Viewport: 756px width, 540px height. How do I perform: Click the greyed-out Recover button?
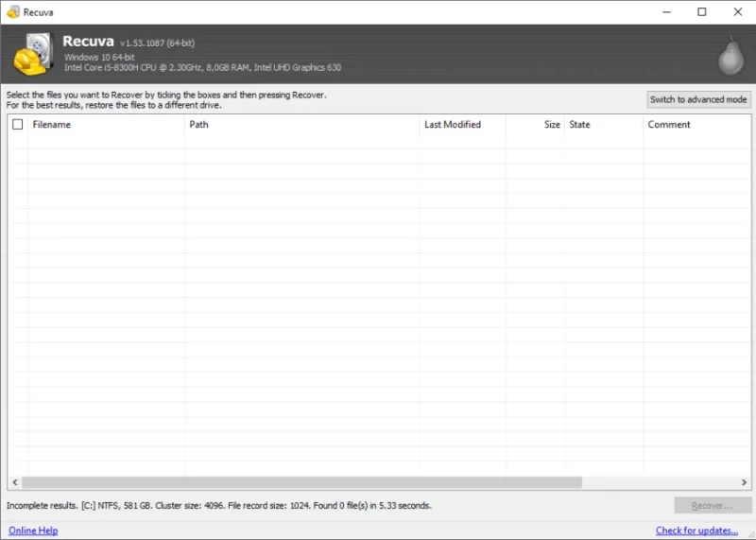(713, 506)
